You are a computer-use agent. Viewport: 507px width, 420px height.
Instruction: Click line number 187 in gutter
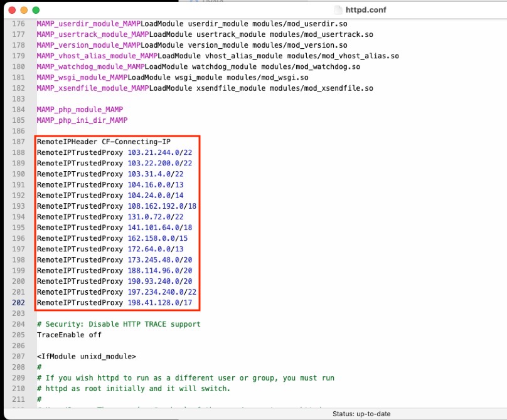[18, 142]
